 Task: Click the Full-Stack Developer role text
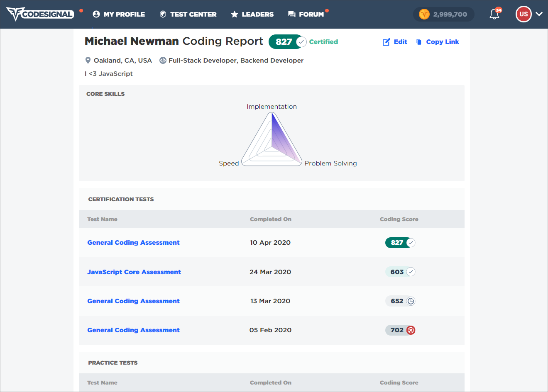pyautogui.click(x=236, y=61)
